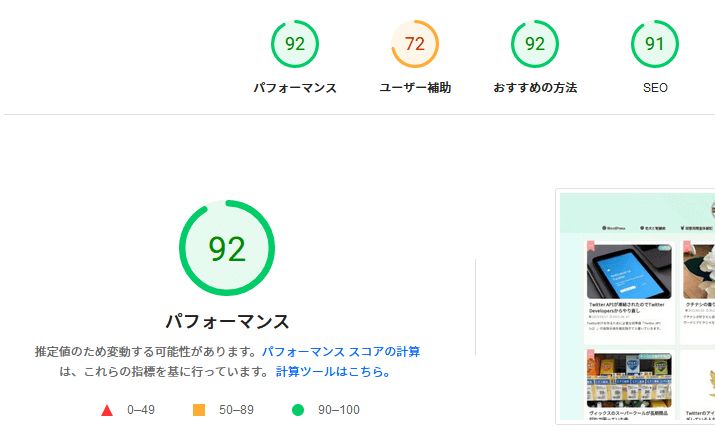Jump to the ユーザー補助 category label
Screen dimensions: 715x444
click(415, 88)
